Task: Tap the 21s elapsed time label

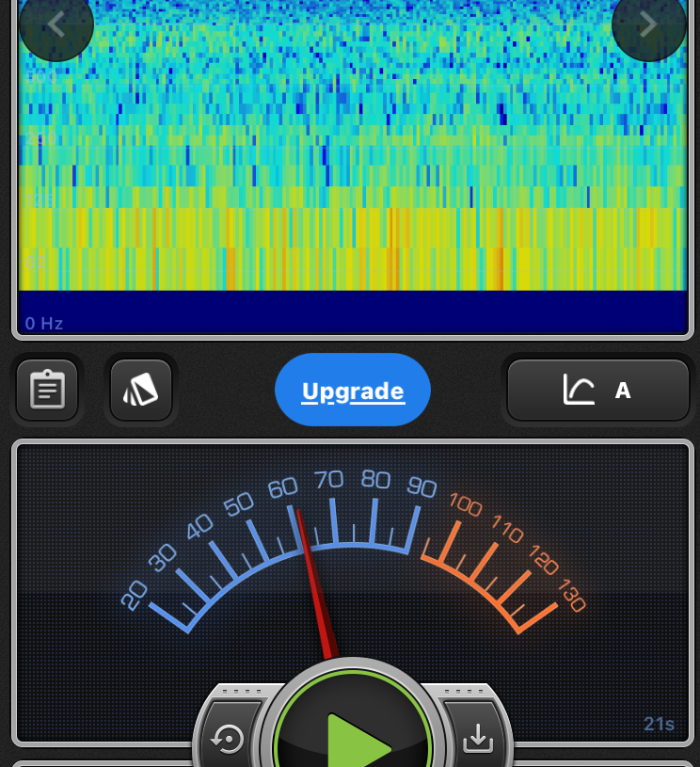Action: click(659, 724)
